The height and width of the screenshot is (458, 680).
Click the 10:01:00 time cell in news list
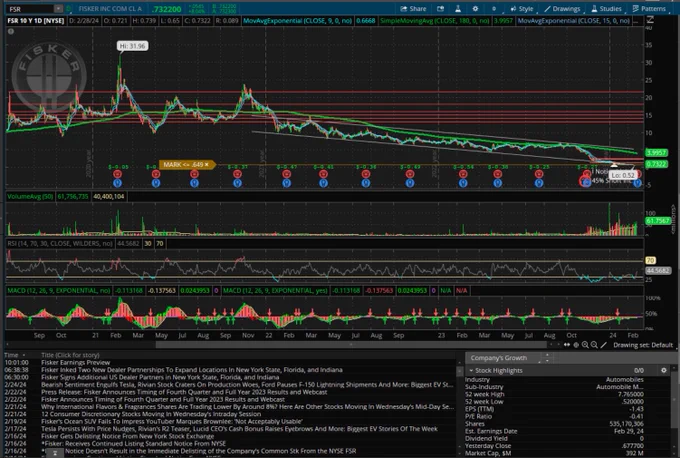[16, 362]
